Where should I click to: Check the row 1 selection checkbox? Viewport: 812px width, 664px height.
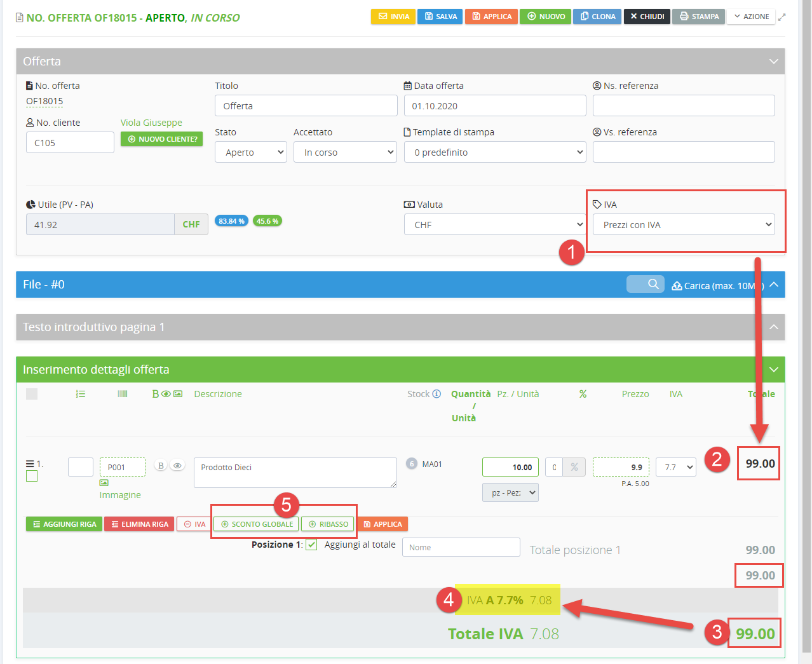click(x=32, y=477)
